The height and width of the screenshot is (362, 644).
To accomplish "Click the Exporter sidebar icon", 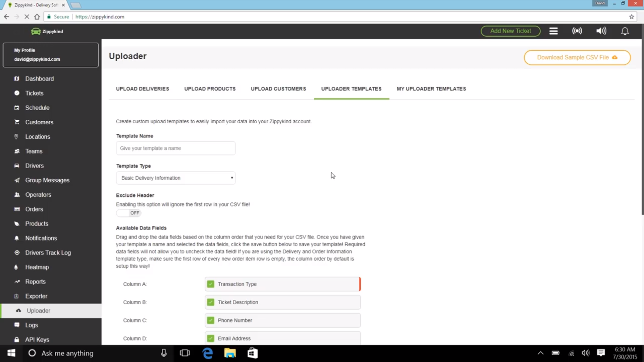I will coord(16,296).
